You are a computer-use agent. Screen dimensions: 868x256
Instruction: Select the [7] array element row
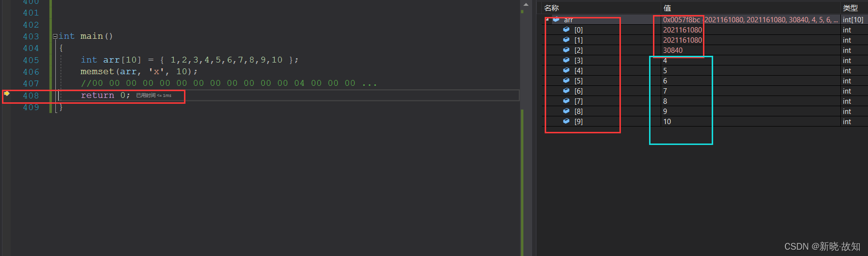click(x=704, y=101)
